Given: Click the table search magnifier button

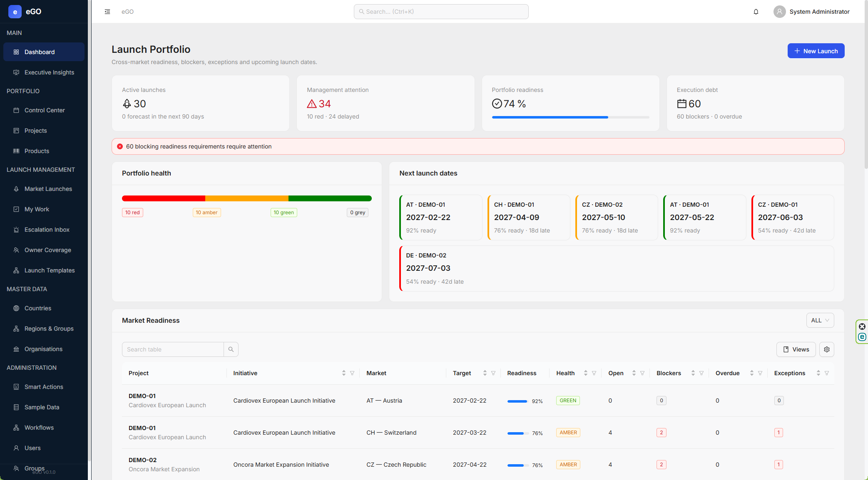Looking at the screenshot, I should (231, 349).
